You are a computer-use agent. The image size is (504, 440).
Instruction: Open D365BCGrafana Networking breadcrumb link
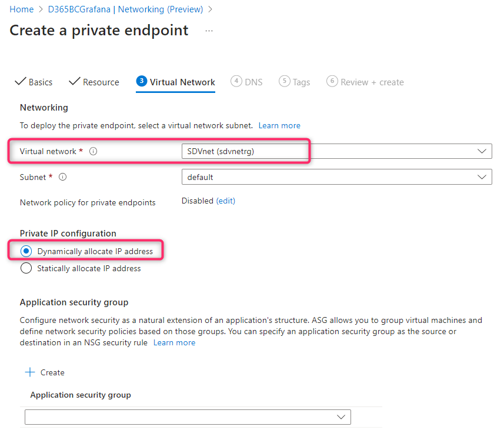[x=125, y=9]
